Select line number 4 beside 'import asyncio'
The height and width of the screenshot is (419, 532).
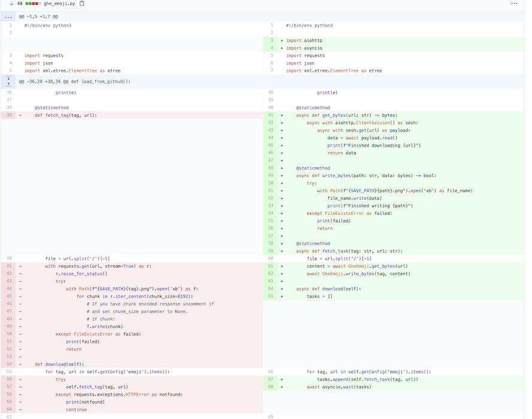tap(271, 48)
